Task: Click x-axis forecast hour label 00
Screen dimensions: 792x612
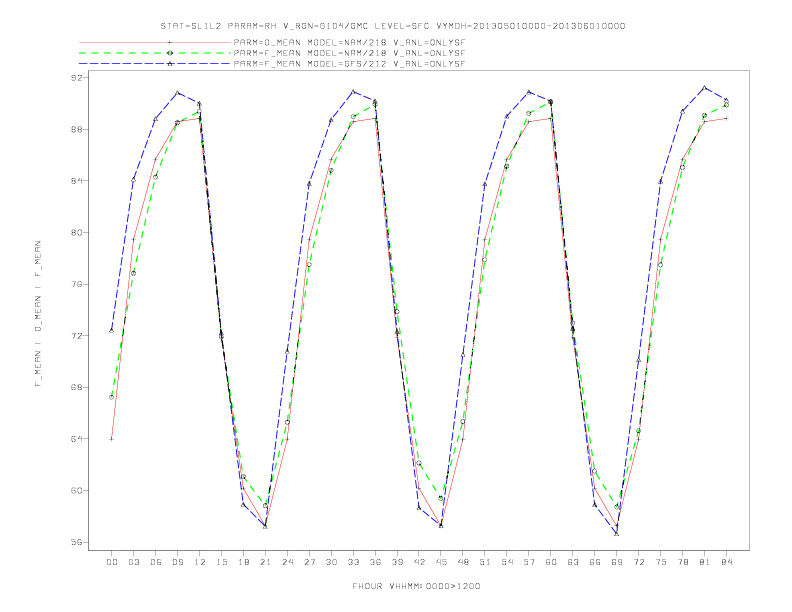Action: point(112,562)
